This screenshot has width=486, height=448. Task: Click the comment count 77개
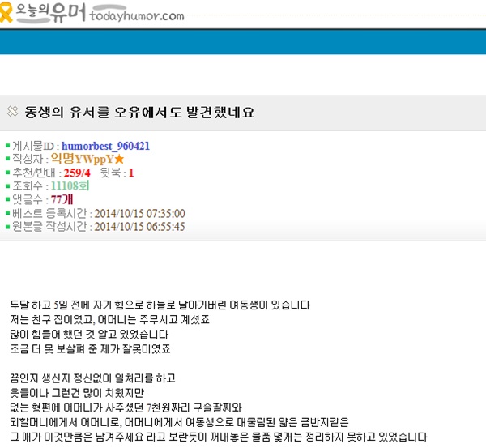point(62,199)
